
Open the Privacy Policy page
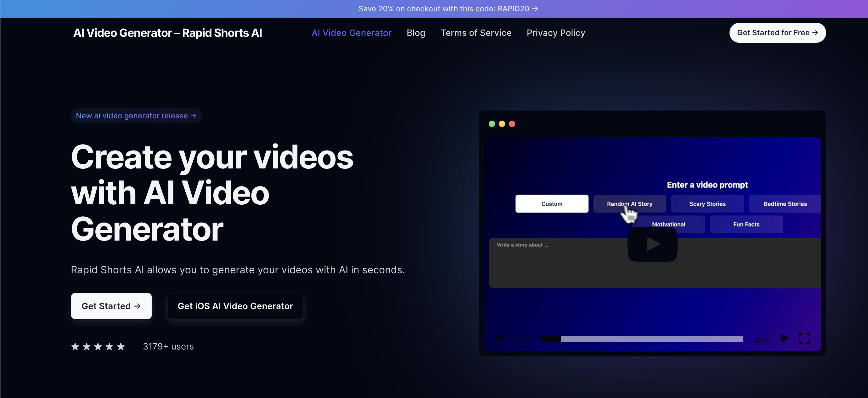tap(556, 33)
